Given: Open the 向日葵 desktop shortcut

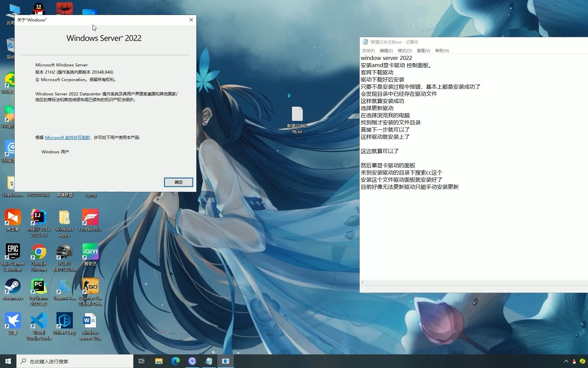Looking at the screenshot, I should coord(13,220).
